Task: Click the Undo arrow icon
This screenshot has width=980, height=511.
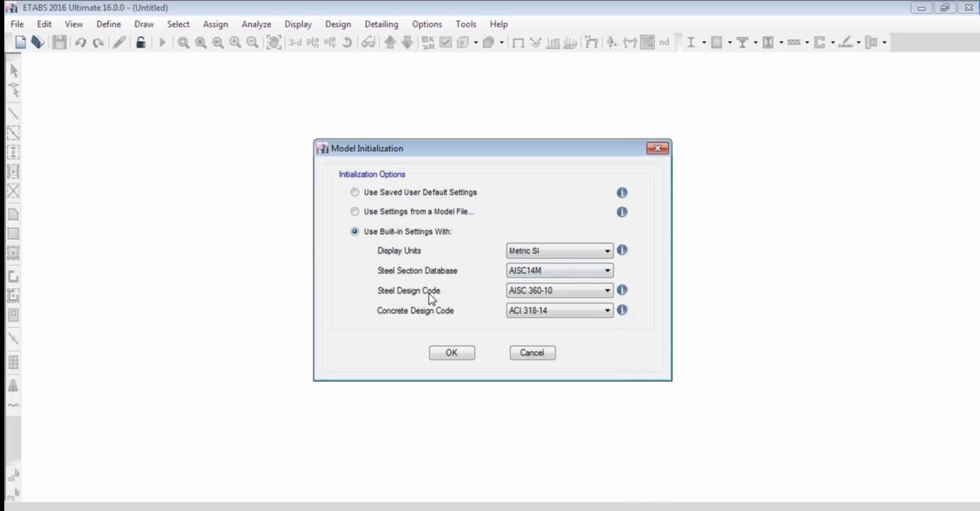Action: click(80, 43)
